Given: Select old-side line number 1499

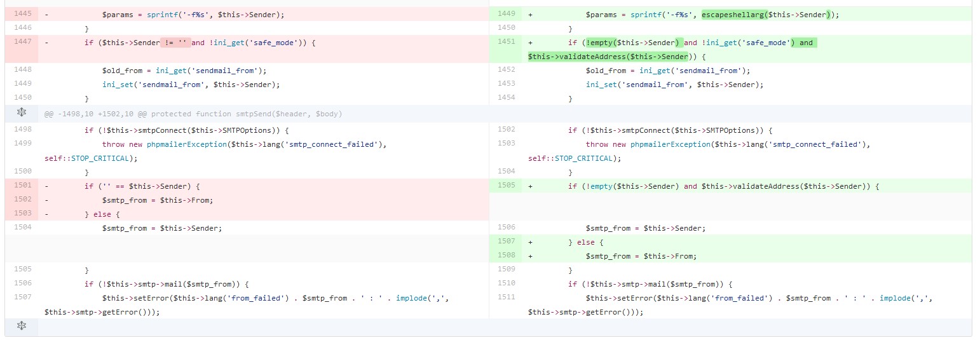Looking at the screenshot, I should click(x=22, y=144).
